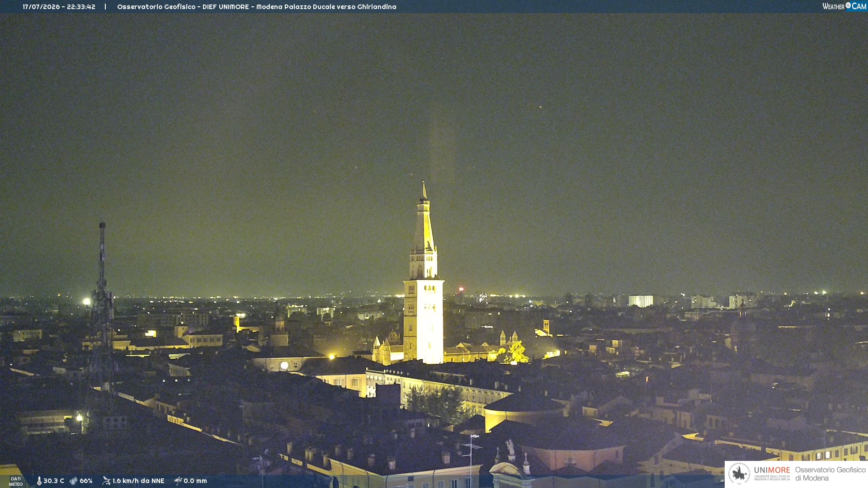Click Osservatorio Geofisico di Modena text

tap(830, 474)
